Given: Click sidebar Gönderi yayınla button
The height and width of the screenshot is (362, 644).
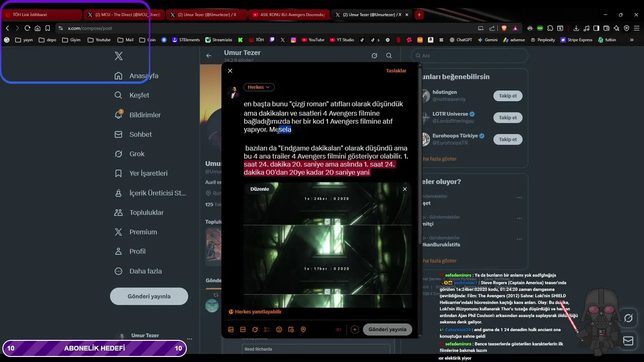Looking at the screenshot, I should click(149, 296).
